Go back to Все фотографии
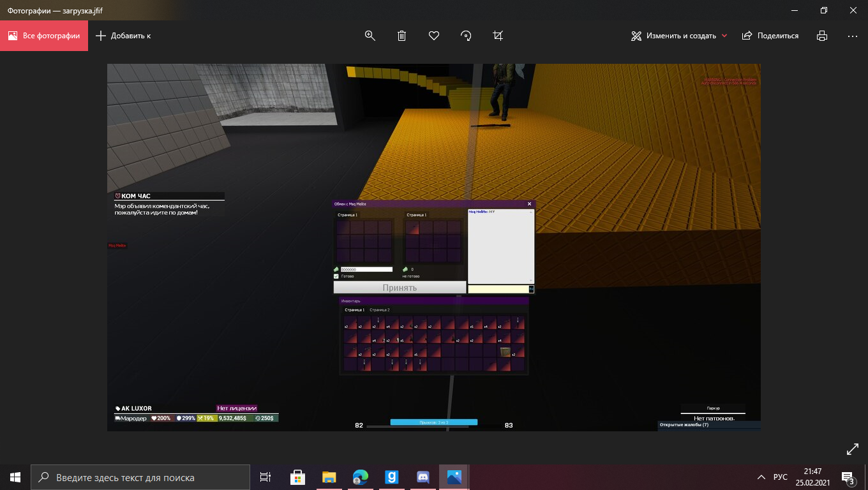Viewport: 868px width, 490px height. (x=44, y=36)
